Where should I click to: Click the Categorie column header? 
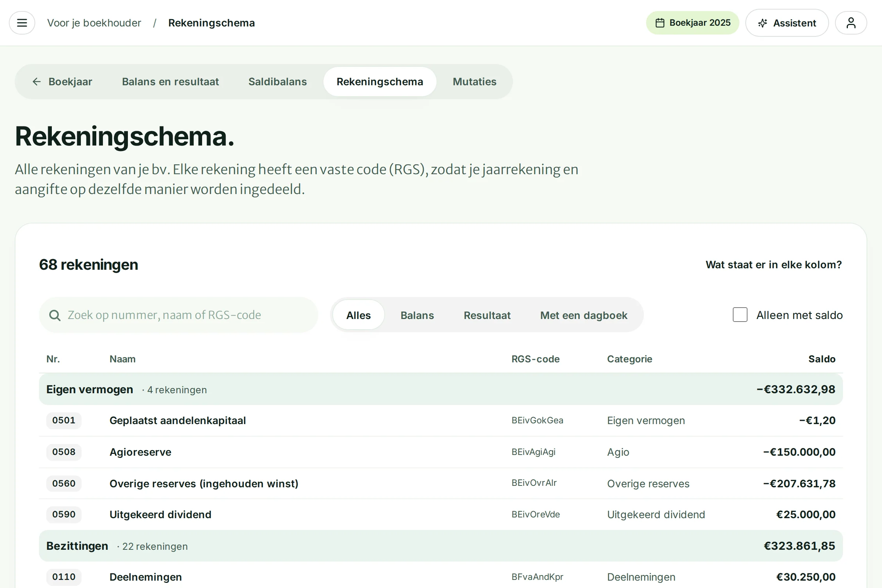point(630,359)
